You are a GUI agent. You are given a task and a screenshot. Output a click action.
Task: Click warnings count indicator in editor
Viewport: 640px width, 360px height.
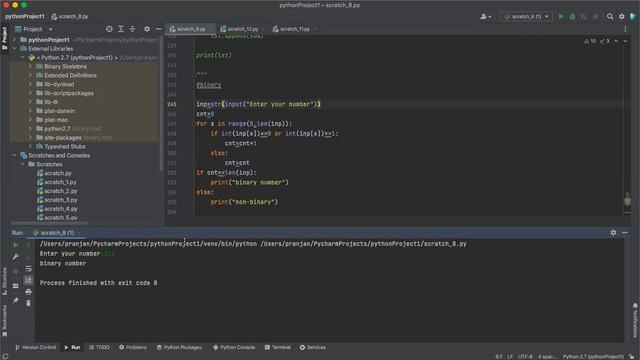pos(590,41)
